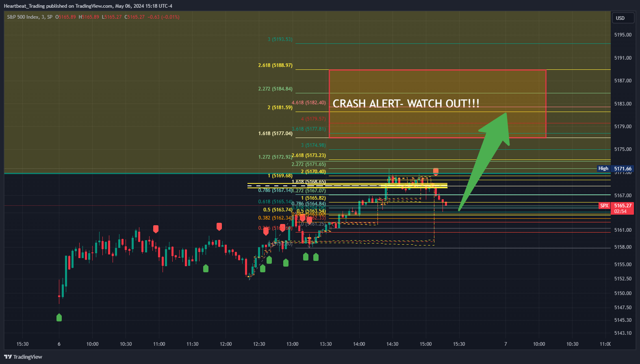Viewport: 640px width, 364px height.
Task: Click Fibonacci label 1.618 (5177.04)
Action: [x=275, y=134]
